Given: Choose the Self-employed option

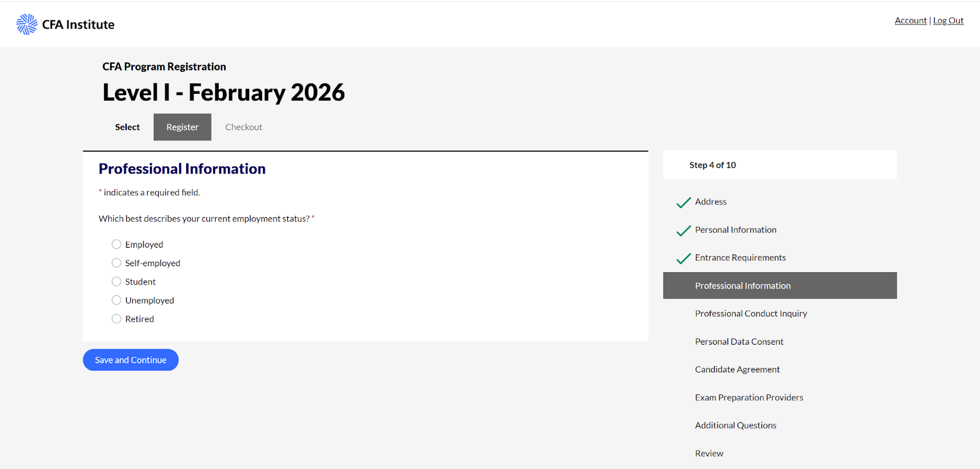Looking at the screenshot, I should click(116, 263).
